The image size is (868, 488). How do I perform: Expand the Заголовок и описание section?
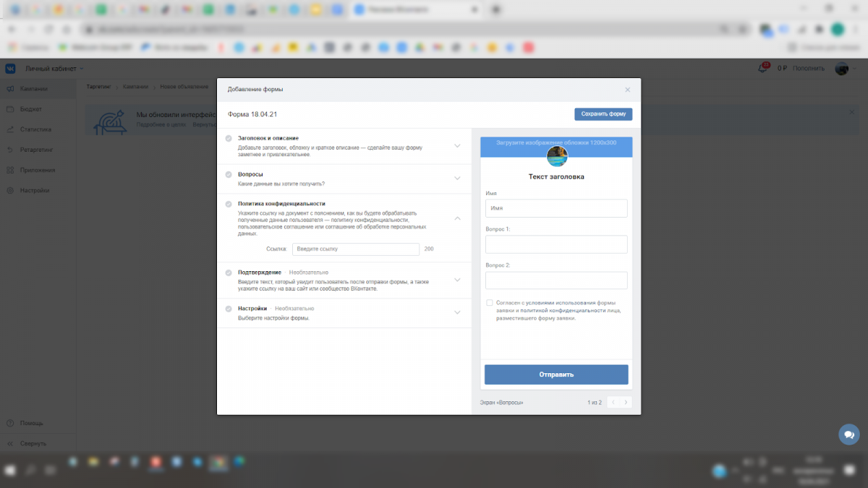click(457, 145)
